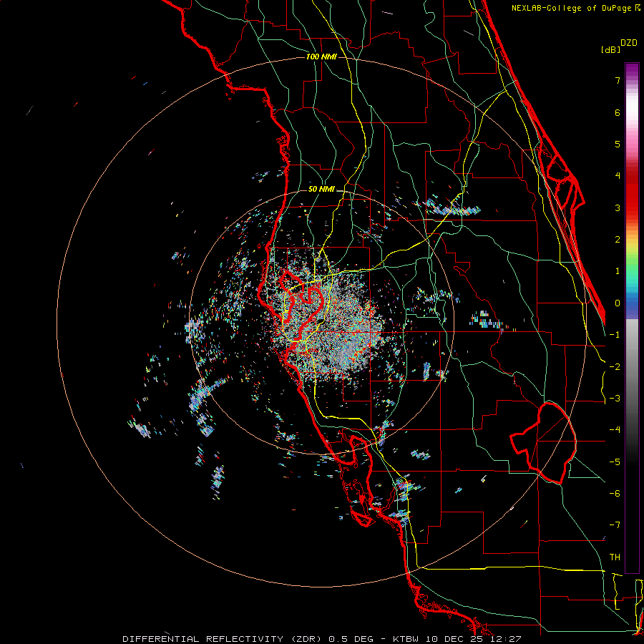The height and width of the screenshot is (644, 644).
Task: Click the 7 value on the color scale
Action: click(x=618, y=80)
